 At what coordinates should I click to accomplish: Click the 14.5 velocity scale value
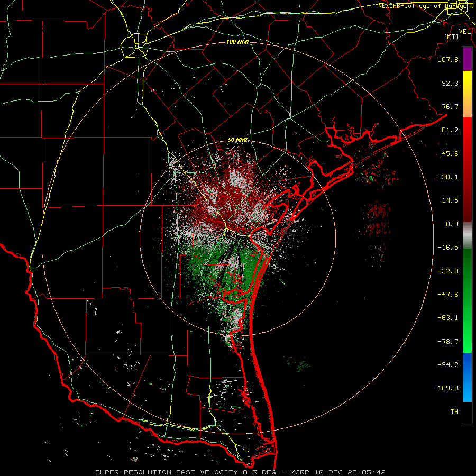[x=450, y=200]
